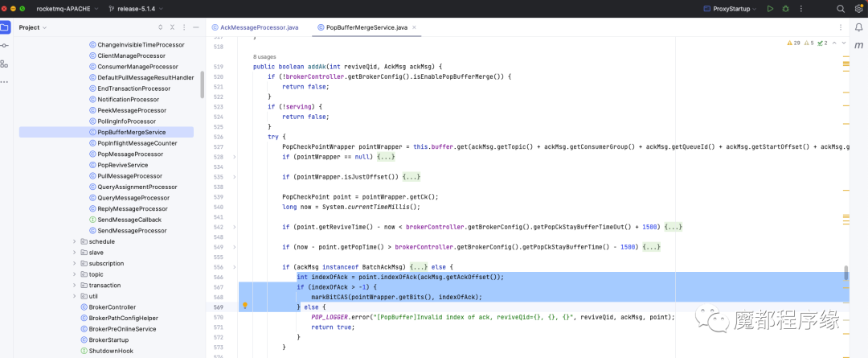Select EndTransactionProcessor in project tree
The height and width of the screenshot is (358, 868).
coord(133,88)
